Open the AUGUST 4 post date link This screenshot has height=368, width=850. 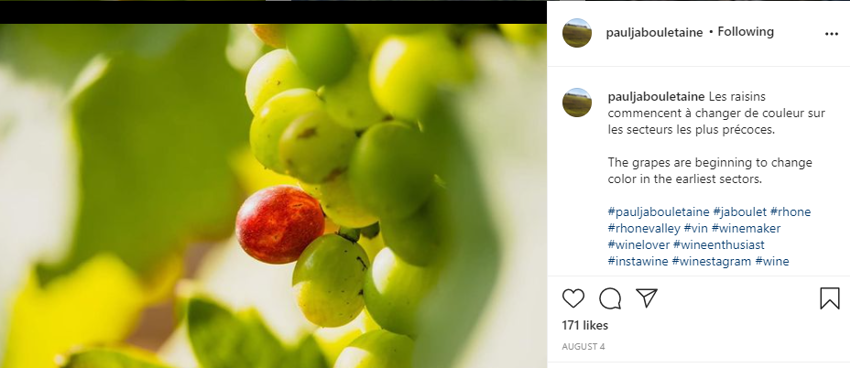[583, 346]
